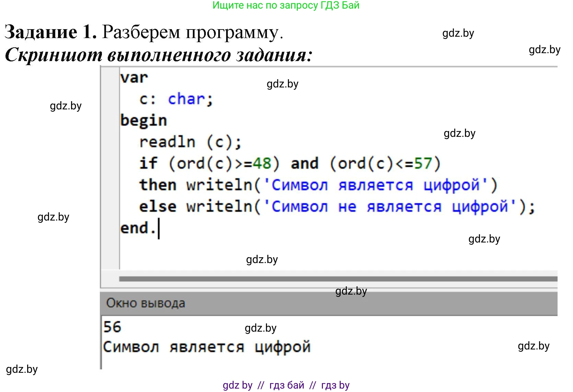Click the output line 'Символ является цифрой'
The width and height of the screenshot is (573, 392).
(207, 347)
